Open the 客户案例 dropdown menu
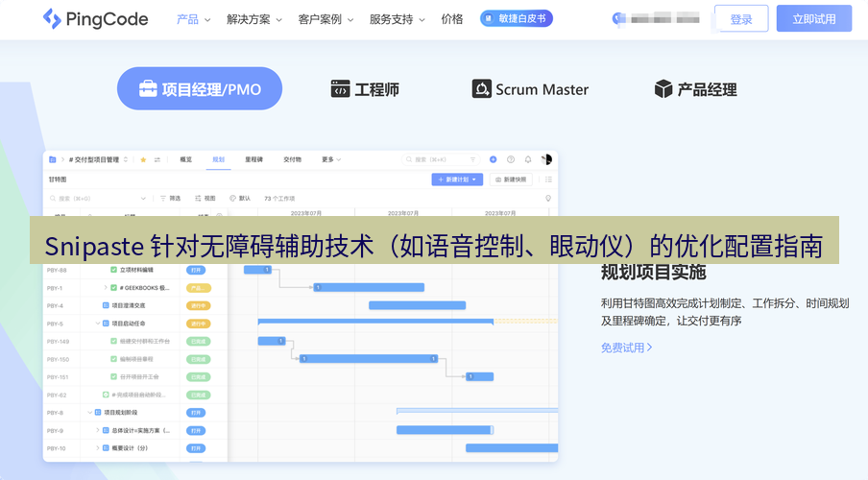Screen dimensions: 868x480 coord(325,19)
